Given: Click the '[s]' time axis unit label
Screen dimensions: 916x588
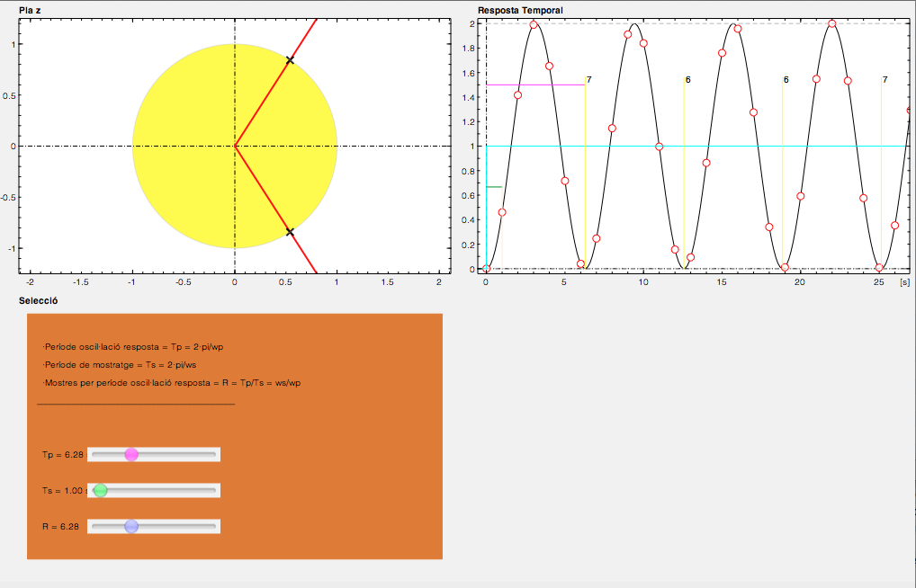Looking at the screenshot, I should pos(905,282).
